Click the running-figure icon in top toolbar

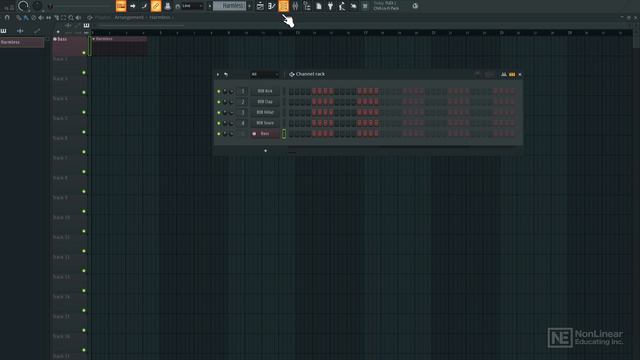click(342, 6)
